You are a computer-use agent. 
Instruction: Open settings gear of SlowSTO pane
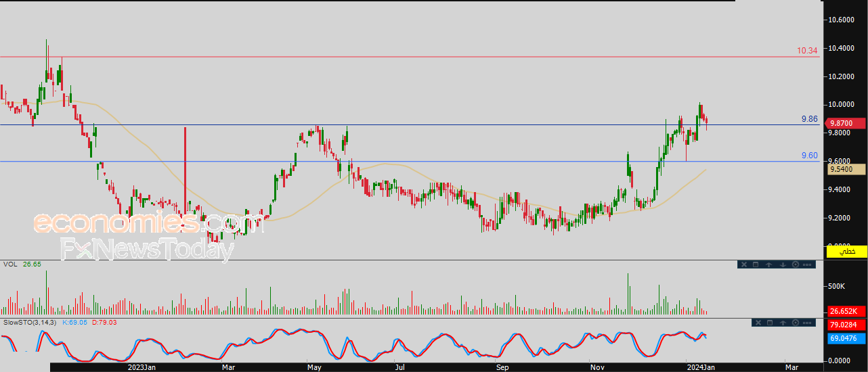pos(796,323)
